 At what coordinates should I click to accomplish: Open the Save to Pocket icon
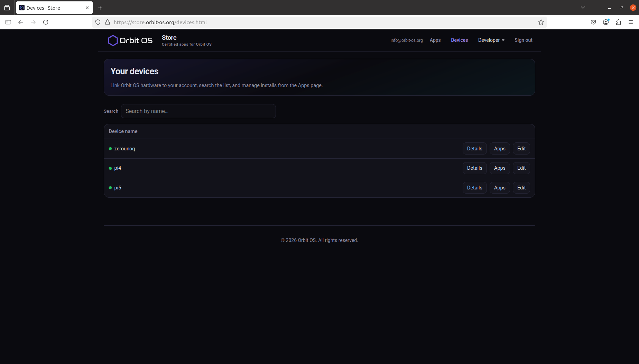coord(593,22)
